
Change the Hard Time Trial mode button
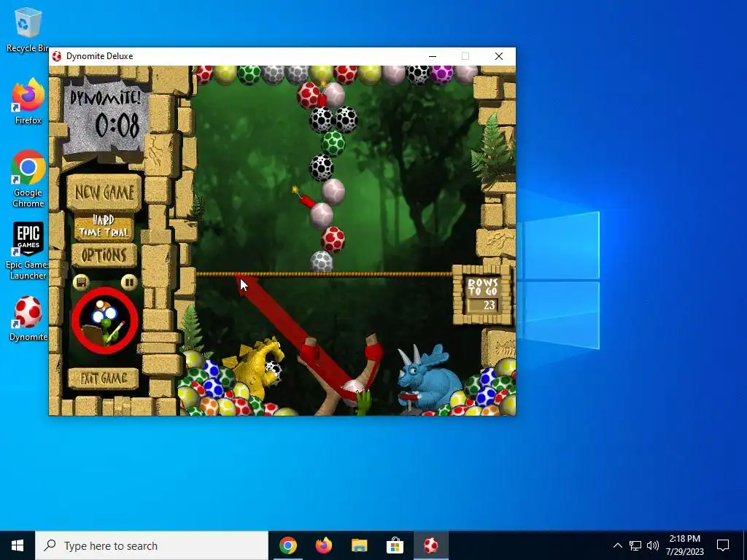[x=104, y=227]
